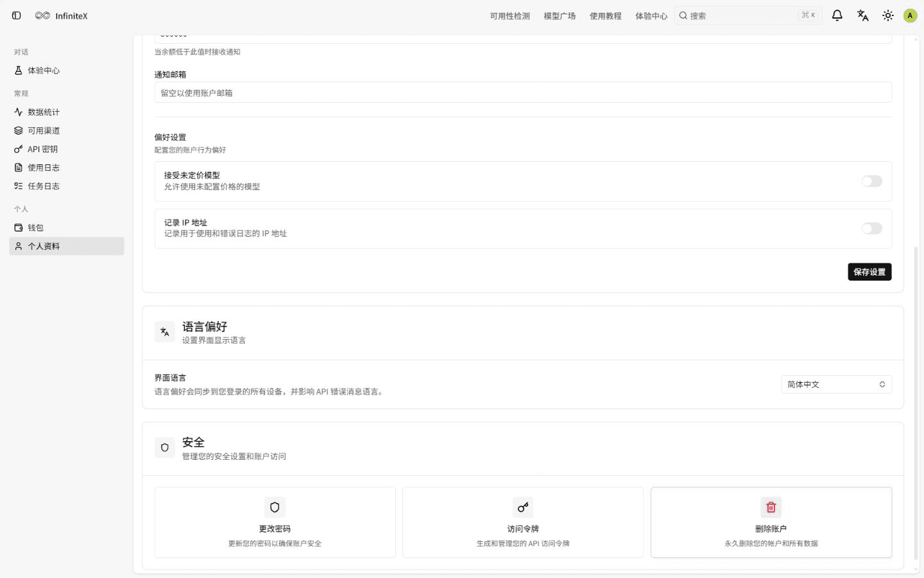Open the 更改密码 card
Screen dimensions: 924x578
tap(275, 522)
